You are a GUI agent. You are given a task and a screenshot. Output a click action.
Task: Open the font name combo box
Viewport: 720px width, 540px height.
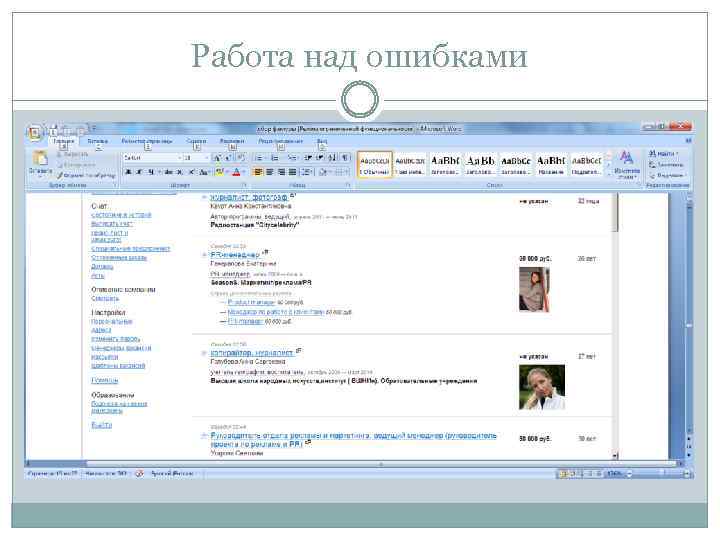coord(152,158)
